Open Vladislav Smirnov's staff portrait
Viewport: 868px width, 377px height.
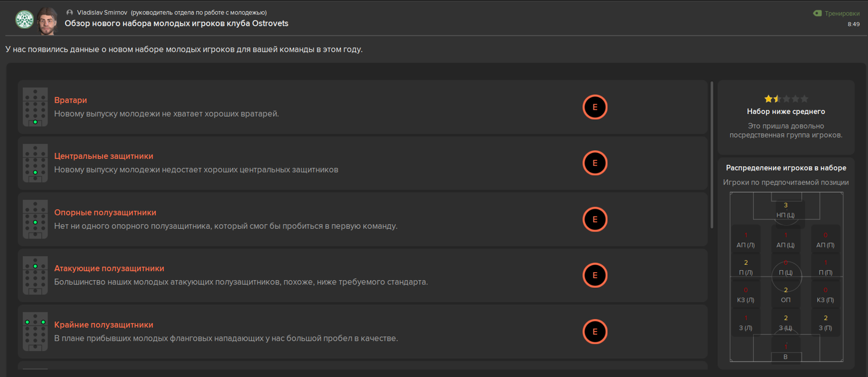[x=48, y=21]
